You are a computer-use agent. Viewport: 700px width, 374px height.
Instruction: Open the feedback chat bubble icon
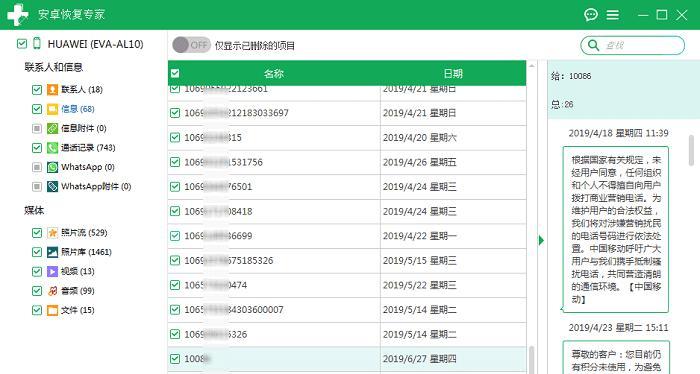(591, 15)
